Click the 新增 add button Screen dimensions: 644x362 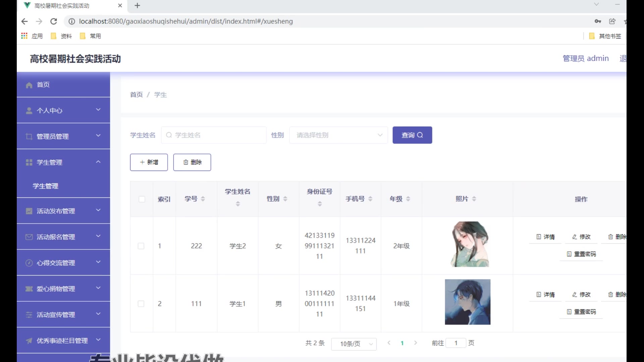click(x=149, y=163)
